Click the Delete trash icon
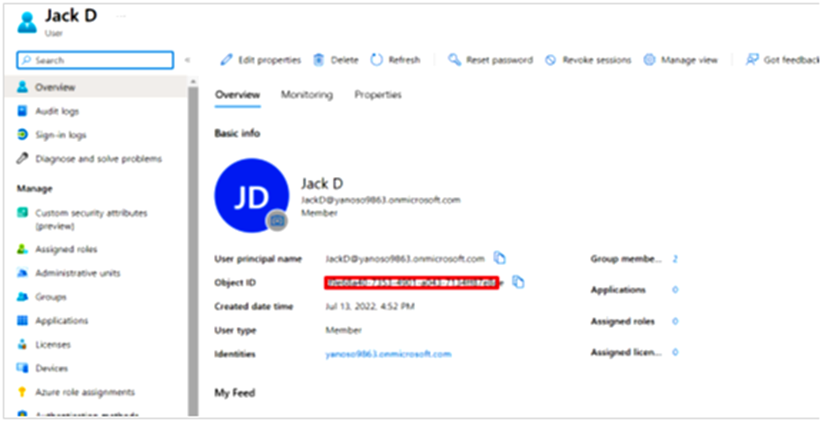 tap(319, 60)
